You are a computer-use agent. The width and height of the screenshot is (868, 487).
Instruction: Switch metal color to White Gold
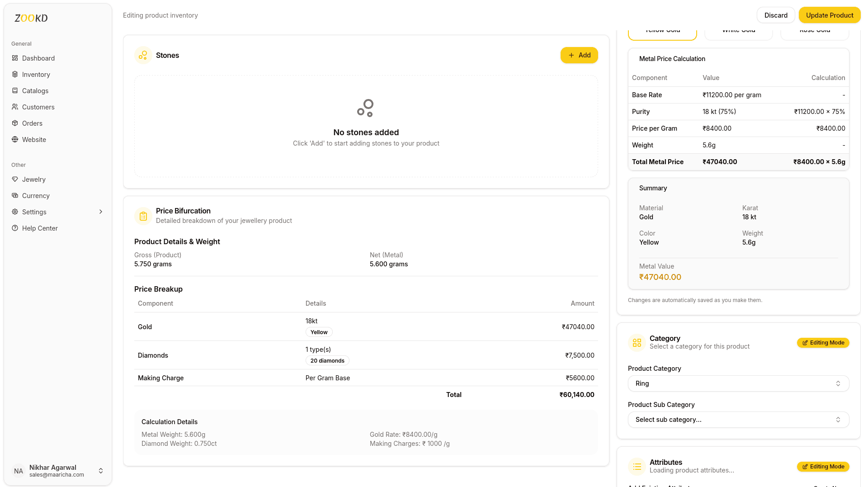click(738, 30)
